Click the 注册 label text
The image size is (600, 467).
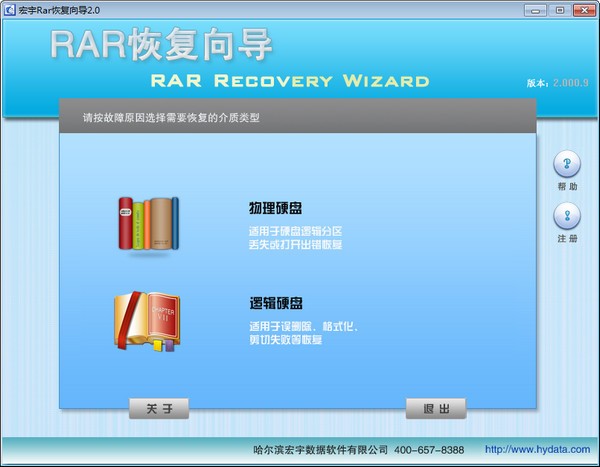click(x=567, y=238)
